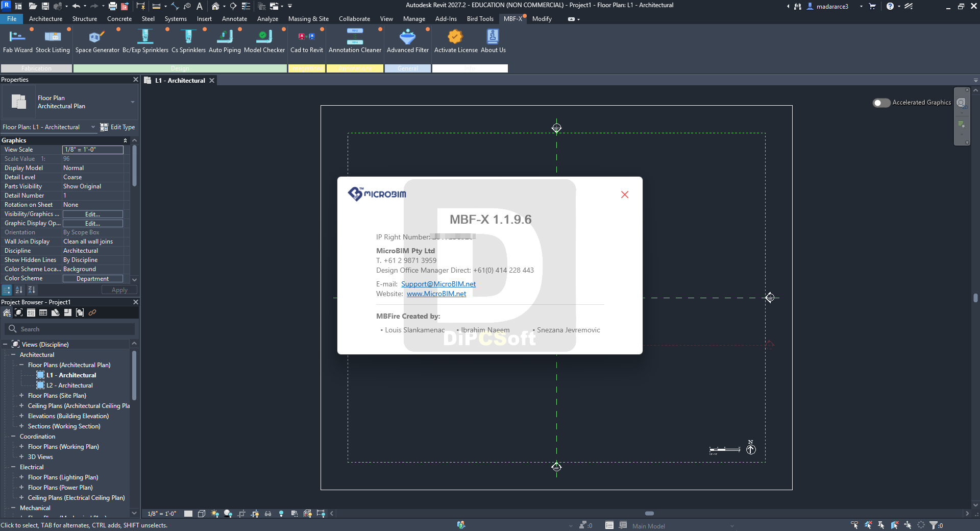
Task: Launch the Cad to Revit converter
Action: click(306, 41)
